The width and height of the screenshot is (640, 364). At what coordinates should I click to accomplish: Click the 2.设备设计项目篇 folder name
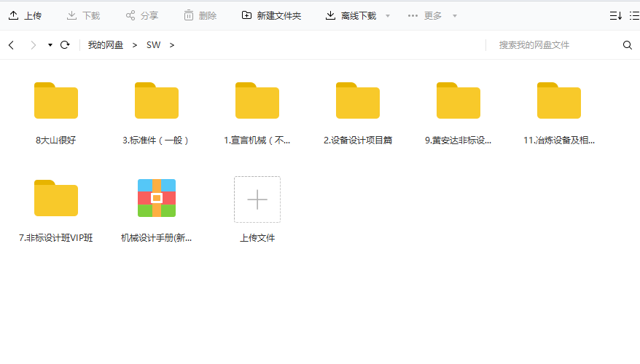pyautogui.click(x=358, y=141)
